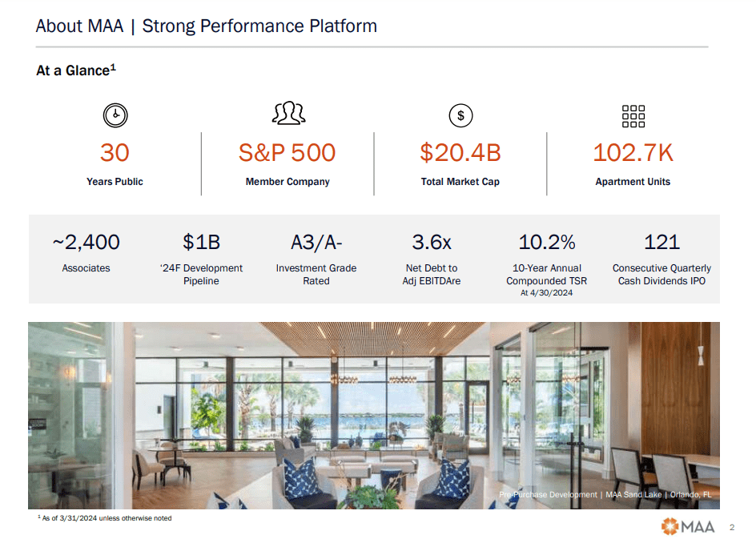Click the slide title About MAA
This screenshot has width=756, height=543.
tap(207, 26)
